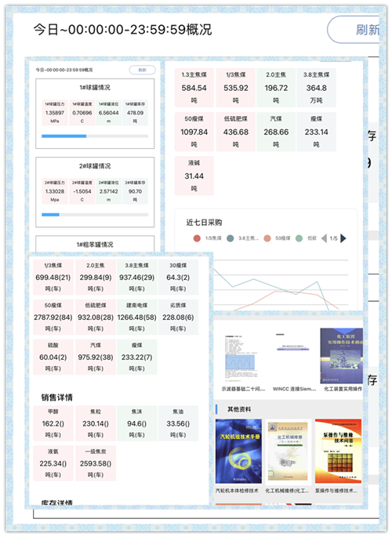392x537 pixels.
Task: Tap the 劣质煤 228.08(6) card
Action: pos(178,317)
